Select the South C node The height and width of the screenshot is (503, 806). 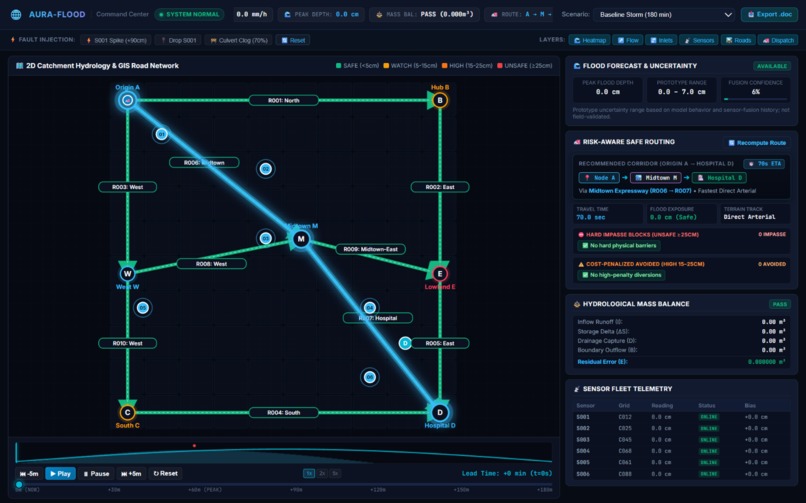click(x=127, y=412)
